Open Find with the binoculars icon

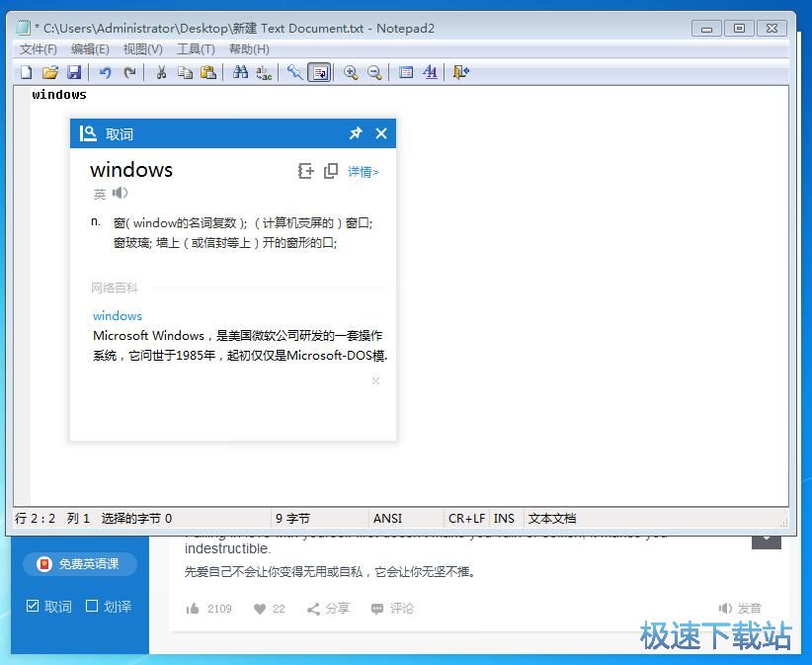(x=240, y=72)
